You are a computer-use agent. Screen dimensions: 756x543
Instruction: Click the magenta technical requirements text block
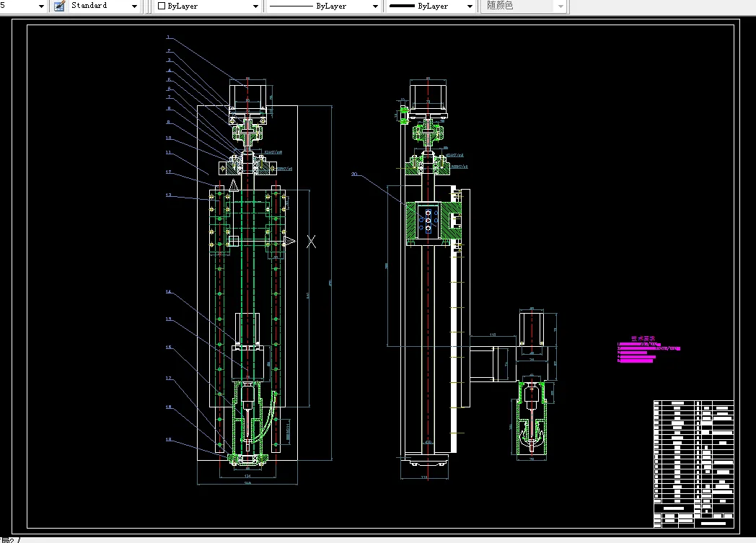pyautogui.click(x=648, y=350)
